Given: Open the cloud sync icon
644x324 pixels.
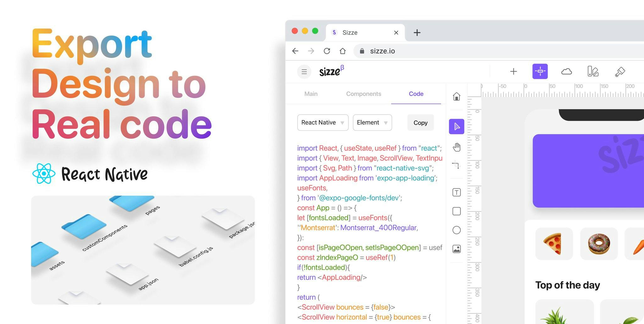Looking at the screenshot, I should (566, 72).
